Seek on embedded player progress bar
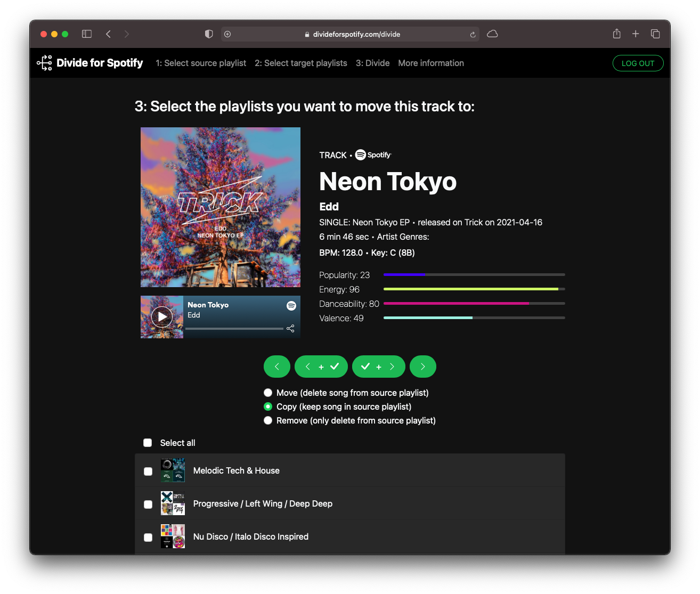The height and width of the screenshot is (594, 700). click(x=234, y=329)
